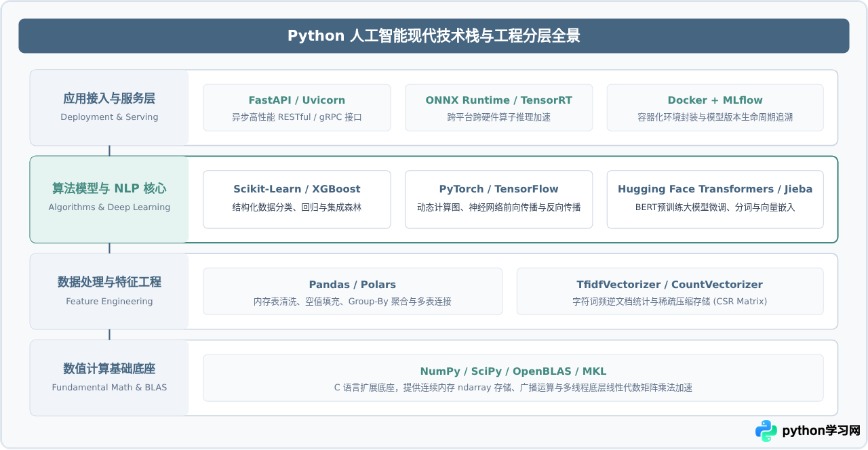Click '动态计算图、神经网络前向传播与反向传播' text
The height and width of the screenshot is (450, 868).
[499, 207]
